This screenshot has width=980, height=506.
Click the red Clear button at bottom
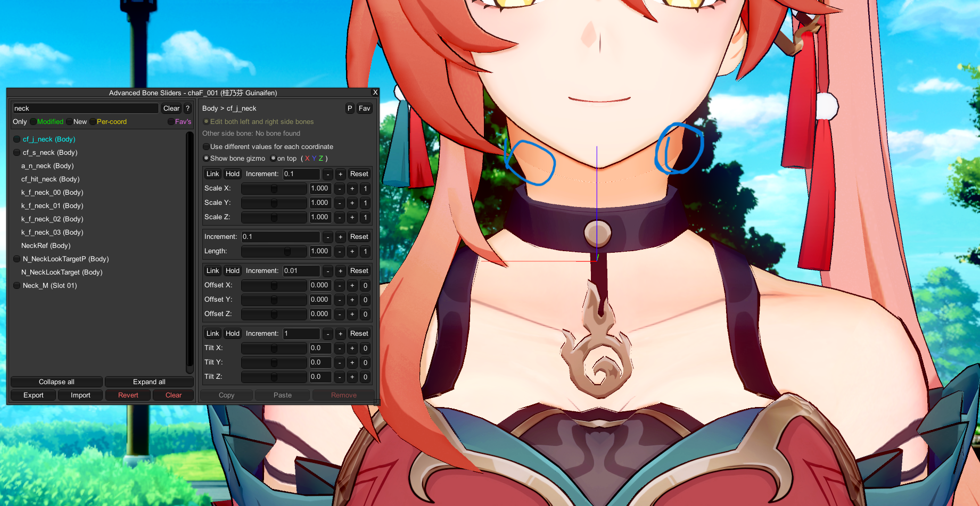pyautogui.click(x=174, y=395)
